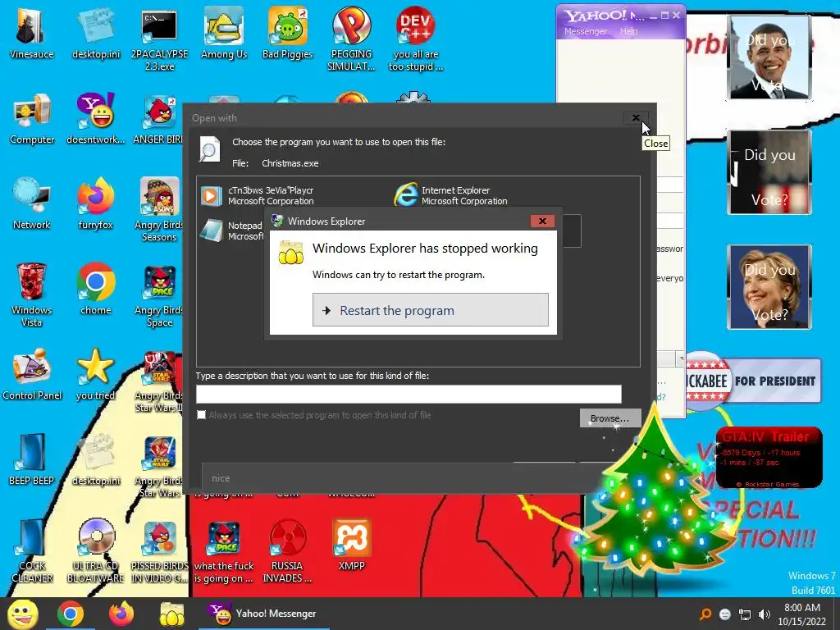Viewport: 840px width, 630px height.
Task: Click the Yahoo Messenger taskbar button
Action: [263, 614]
